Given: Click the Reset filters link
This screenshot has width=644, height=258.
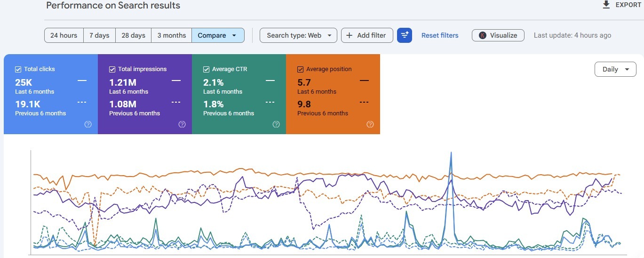Looking at the screenshot, I should point(440,35).
